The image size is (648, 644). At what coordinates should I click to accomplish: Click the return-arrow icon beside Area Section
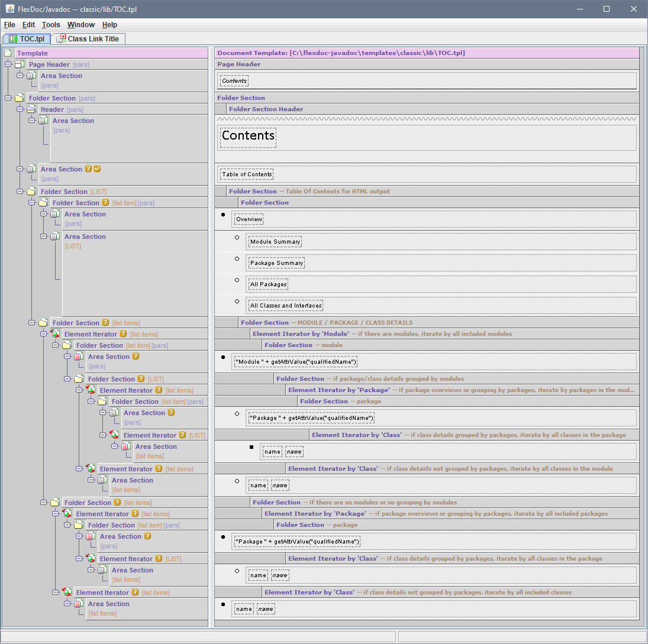click(97, 169)
